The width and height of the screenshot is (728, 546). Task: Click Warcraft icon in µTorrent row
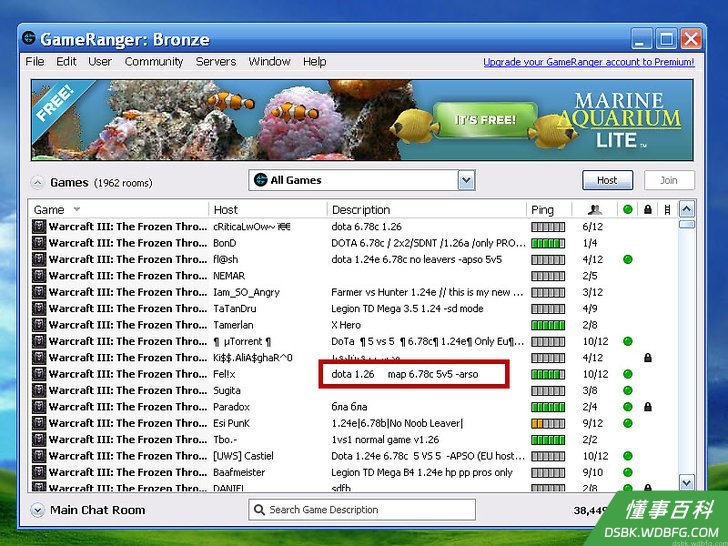(39, 341)
